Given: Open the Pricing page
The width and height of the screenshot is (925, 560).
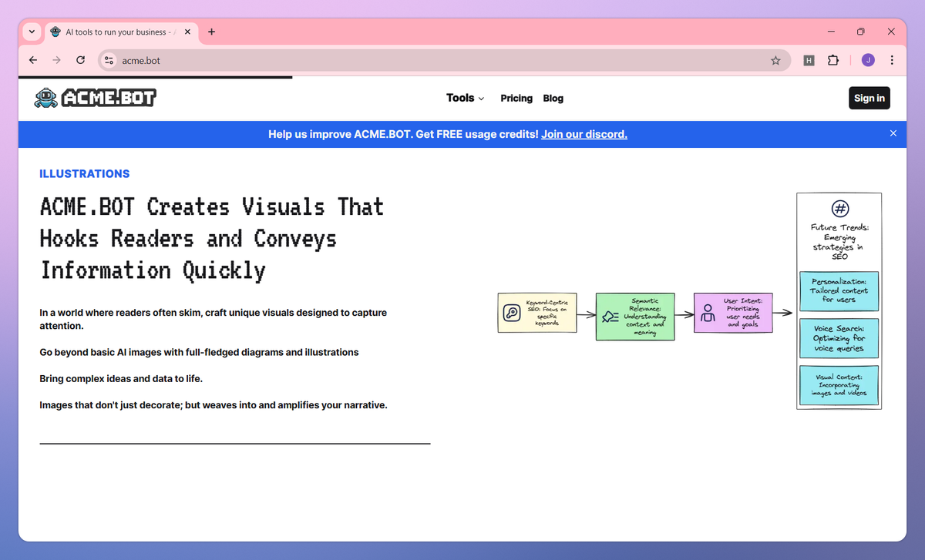Looking at the screenshot, I should pos(516,98).
